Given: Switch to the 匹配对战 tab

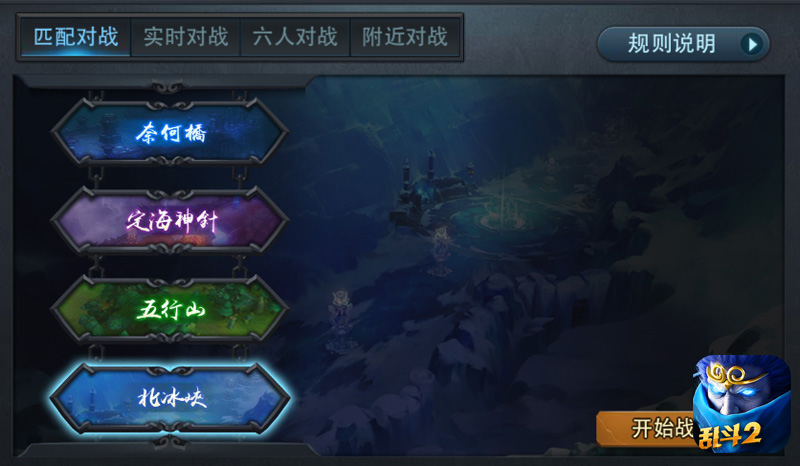Looking at the screenshot, I should (x=76, y=37).
